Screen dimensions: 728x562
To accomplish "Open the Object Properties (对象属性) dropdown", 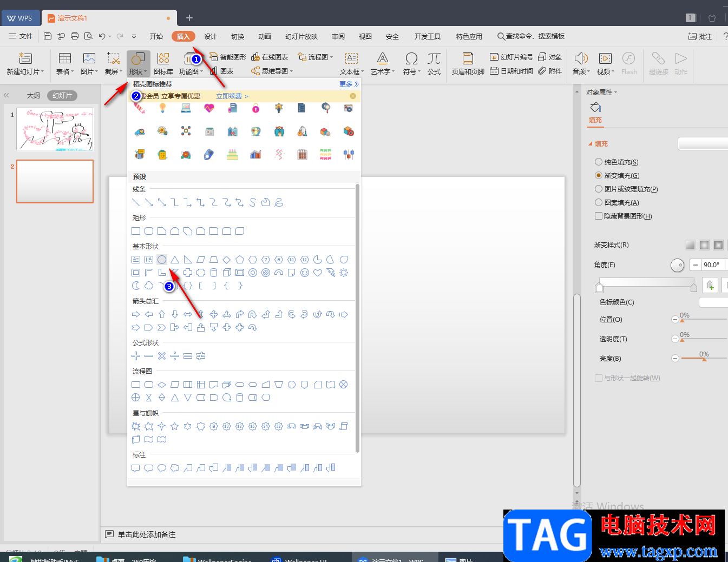I will [601, 92].
